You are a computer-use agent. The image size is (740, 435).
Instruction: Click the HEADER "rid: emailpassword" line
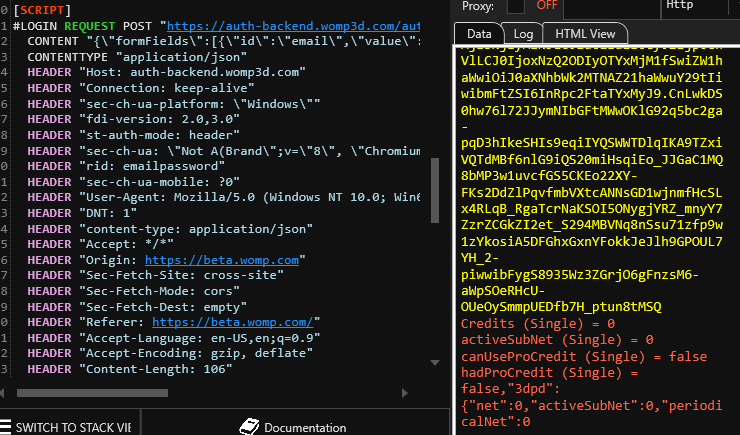pyautogui.click(x=126, y=166)
